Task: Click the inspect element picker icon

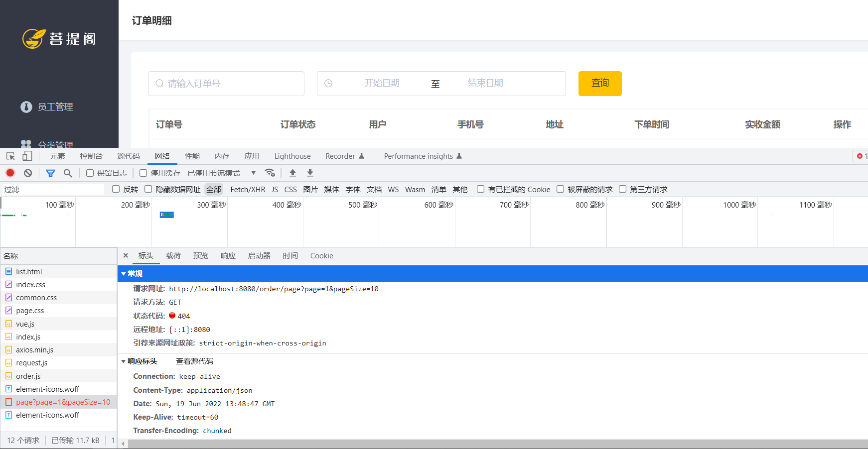Action: (x=10, y=156)
